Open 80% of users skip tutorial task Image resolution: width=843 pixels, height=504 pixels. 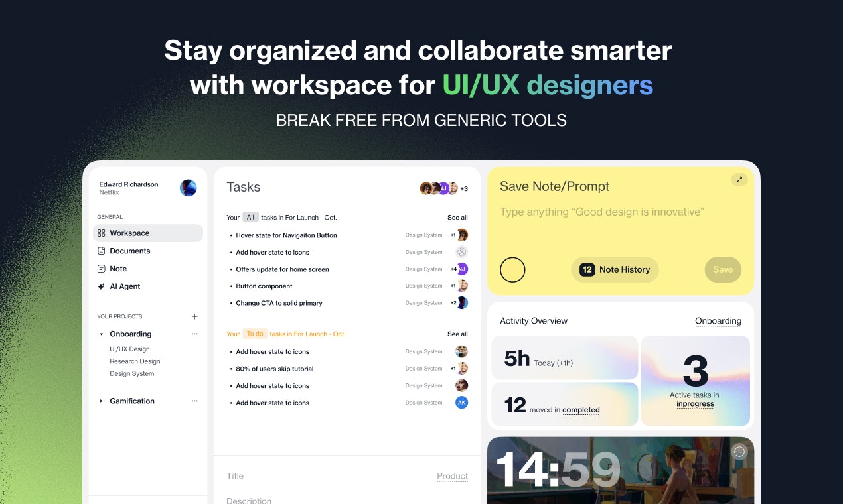click(x=274, y=369)
